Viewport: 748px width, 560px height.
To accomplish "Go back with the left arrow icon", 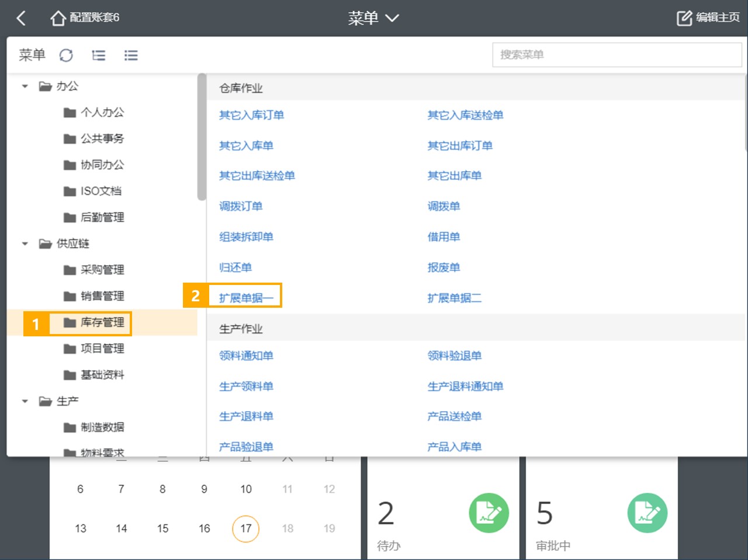I will click(22, 18).
